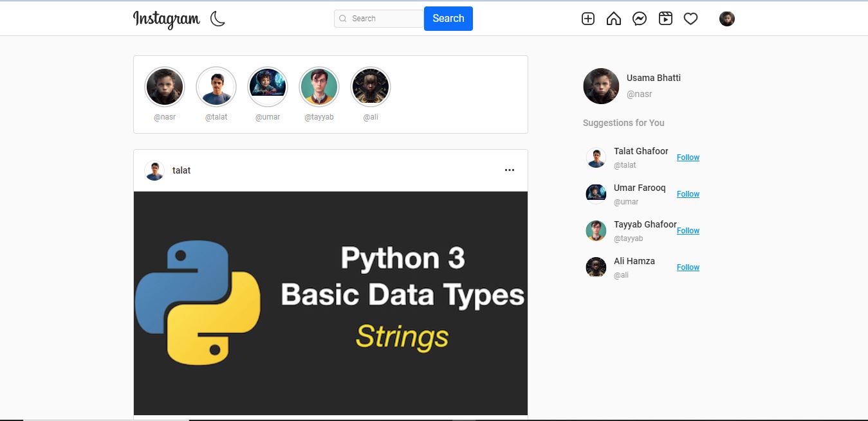Click @talat handle in suggestions
The width and height of the screenshot is (868, 421).
[625, 165]
